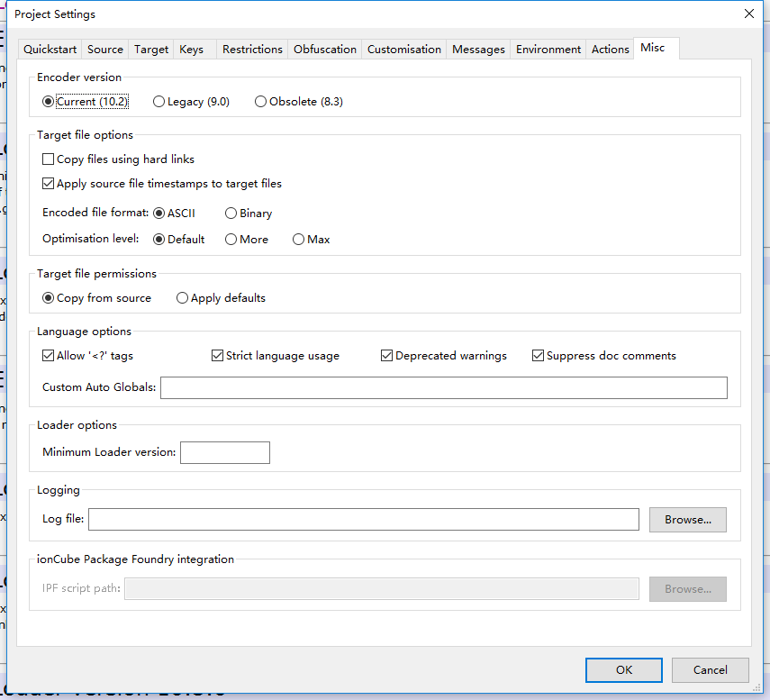This screenshot has height=700, width=770.
Task: Click the Minimum Loader version field
Action: [x=224, y=452]
